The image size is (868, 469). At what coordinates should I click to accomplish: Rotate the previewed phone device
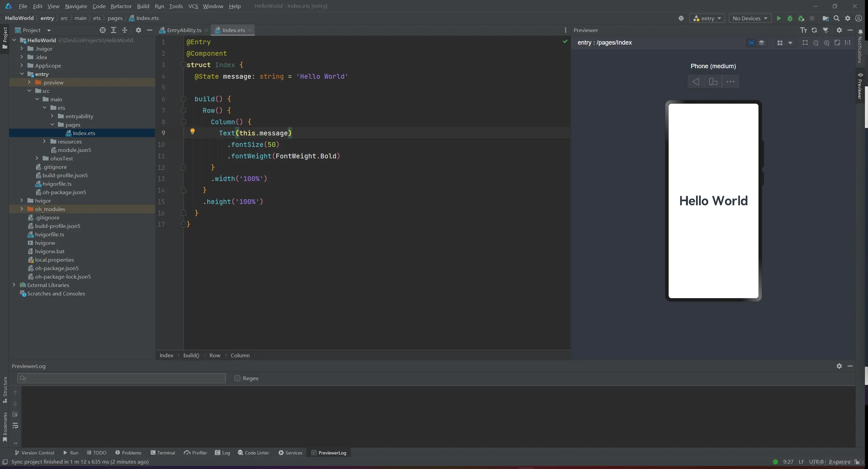[713, 82]
